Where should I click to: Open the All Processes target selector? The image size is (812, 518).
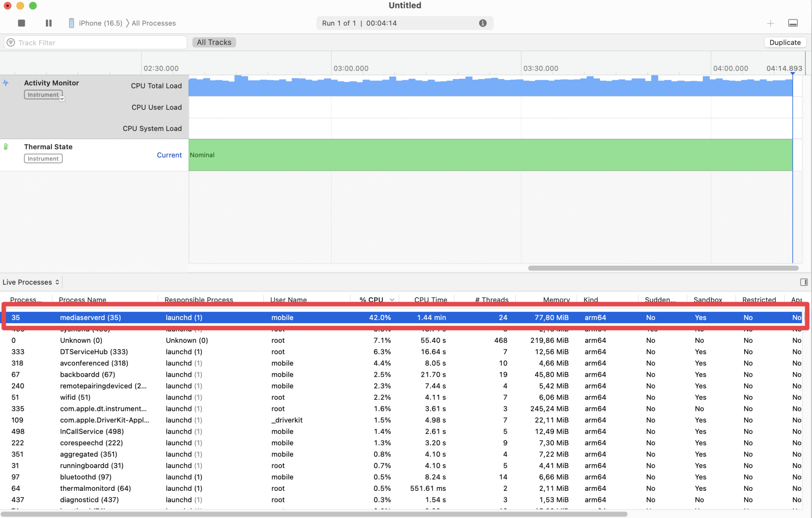[153, 23]
